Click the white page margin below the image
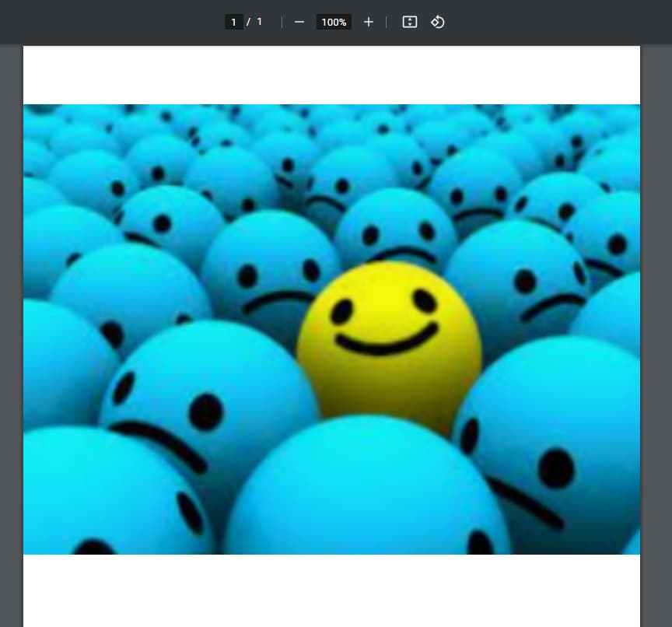The image size is (672, 627). point(331,590)
